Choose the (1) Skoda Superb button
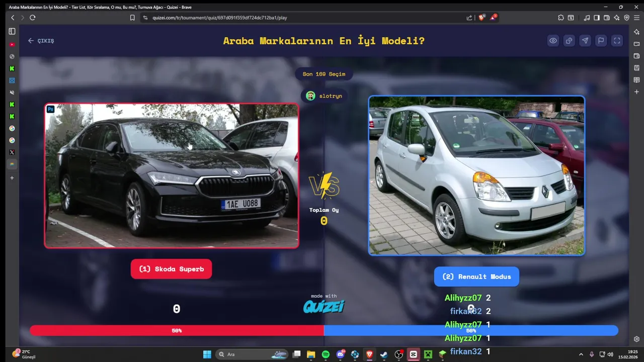The image size is (644, 362). click(x=171, y=269)
